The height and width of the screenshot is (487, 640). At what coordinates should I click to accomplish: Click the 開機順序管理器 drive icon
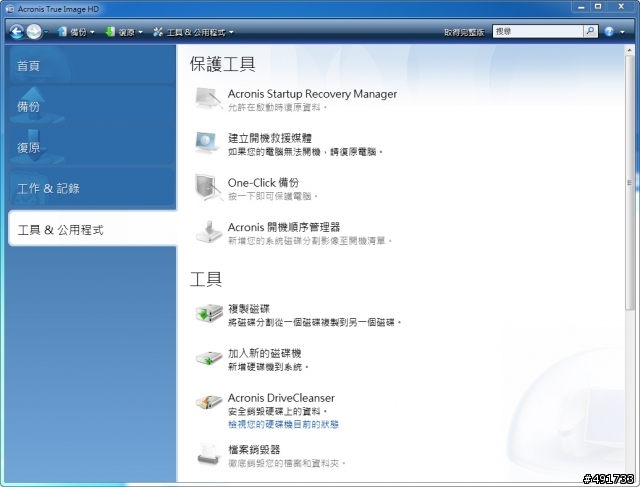(209, 232)
